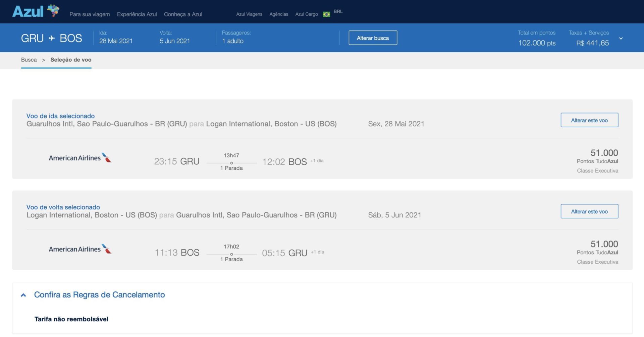The width and height of the screenshot is (644, 337).
Task: Expand totals with chevron beside R$ 441,65
Action: [621, 39]
